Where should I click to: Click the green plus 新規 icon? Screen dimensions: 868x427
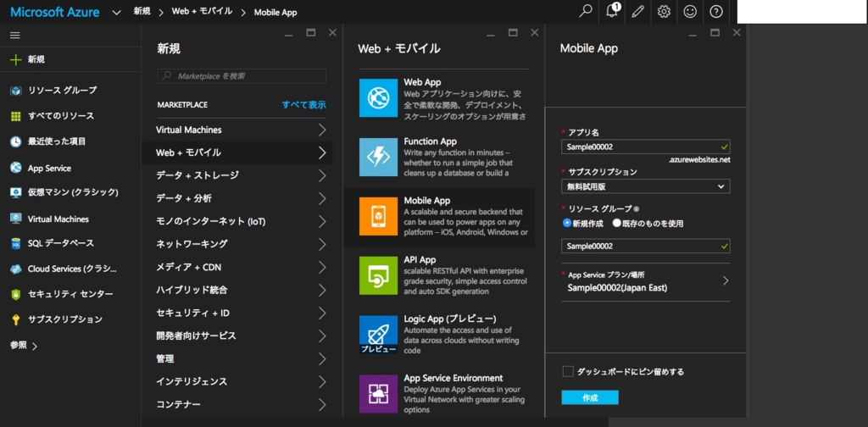click(x=16, y=60)
